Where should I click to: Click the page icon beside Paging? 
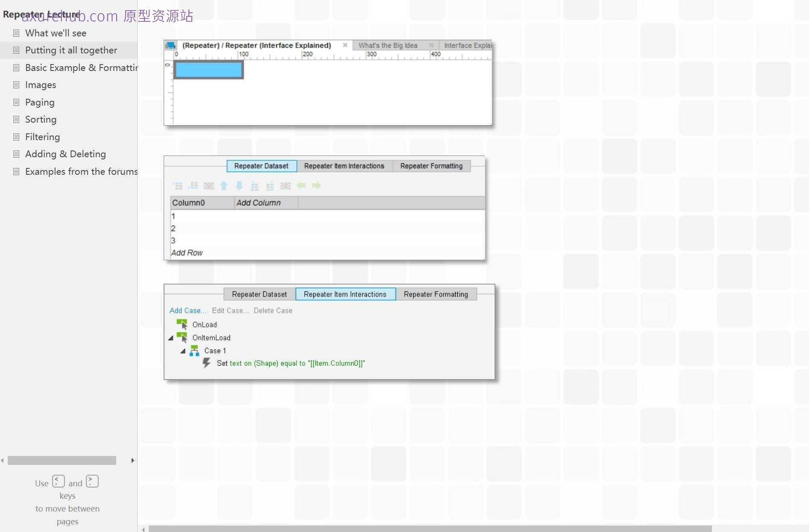[x=16, y=102]
